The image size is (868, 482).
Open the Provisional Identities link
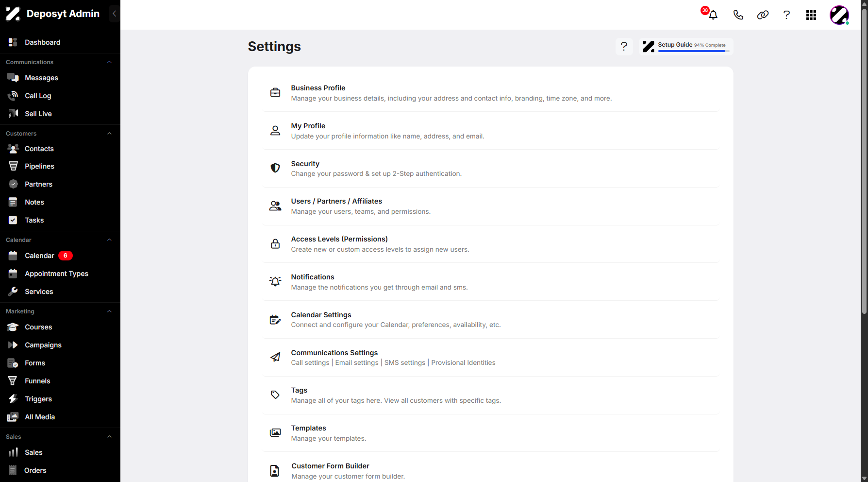pyautogui.click(x=463, y=363)
